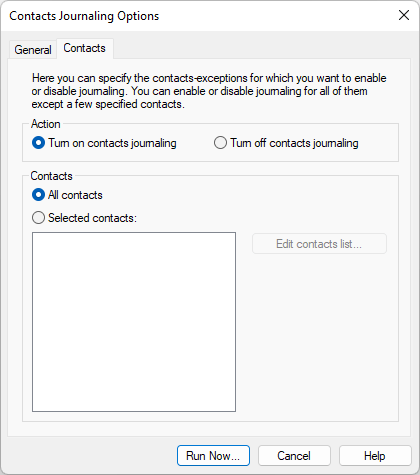Viewport: 420px width, 475px height.
Task: Open Help for this dialog
Action: tap(375, 456)
